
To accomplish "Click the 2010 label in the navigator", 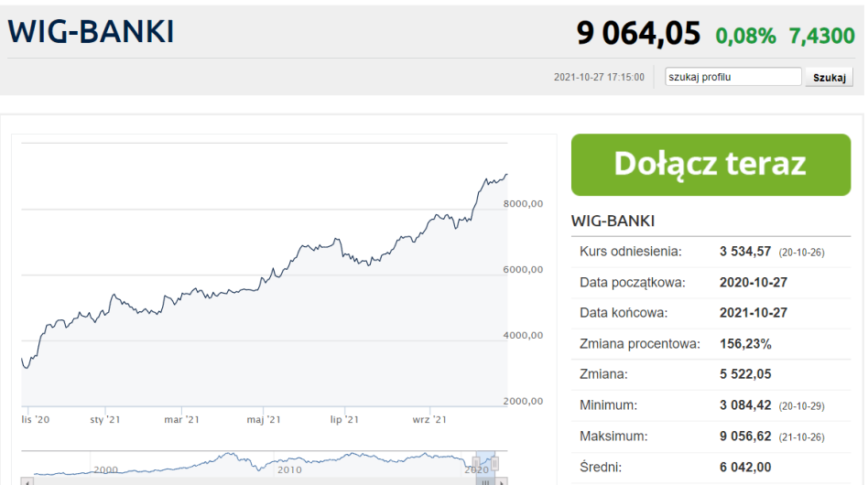I will (289, 470).
